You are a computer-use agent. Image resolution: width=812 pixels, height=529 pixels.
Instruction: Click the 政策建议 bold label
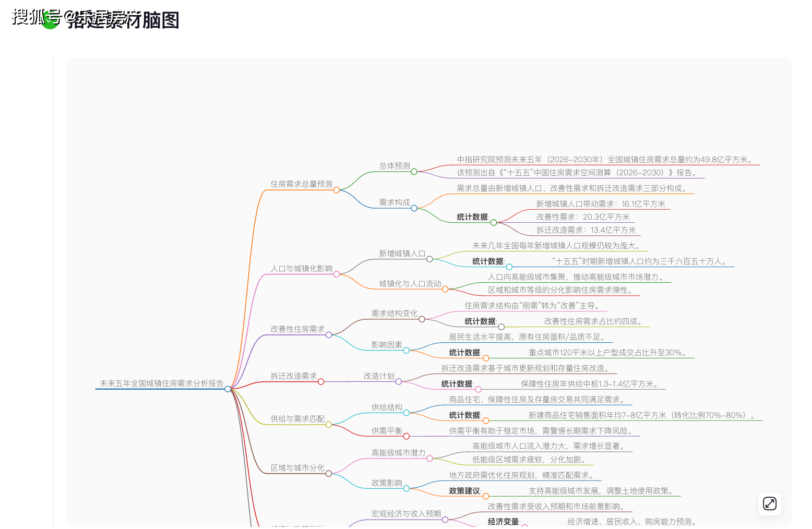click(x=464, y=491)
